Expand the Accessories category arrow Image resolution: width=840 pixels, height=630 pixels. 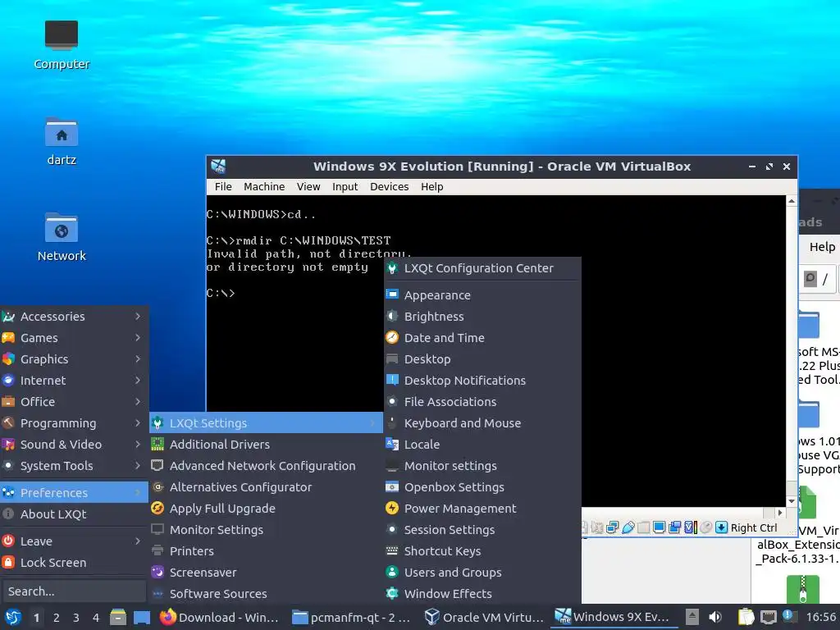point(138,317)
